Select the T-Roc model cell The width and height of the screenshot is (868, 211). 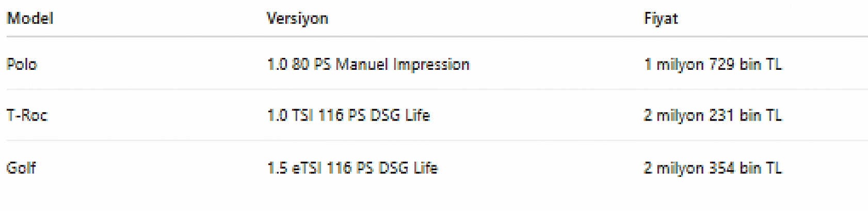point(27,115)
